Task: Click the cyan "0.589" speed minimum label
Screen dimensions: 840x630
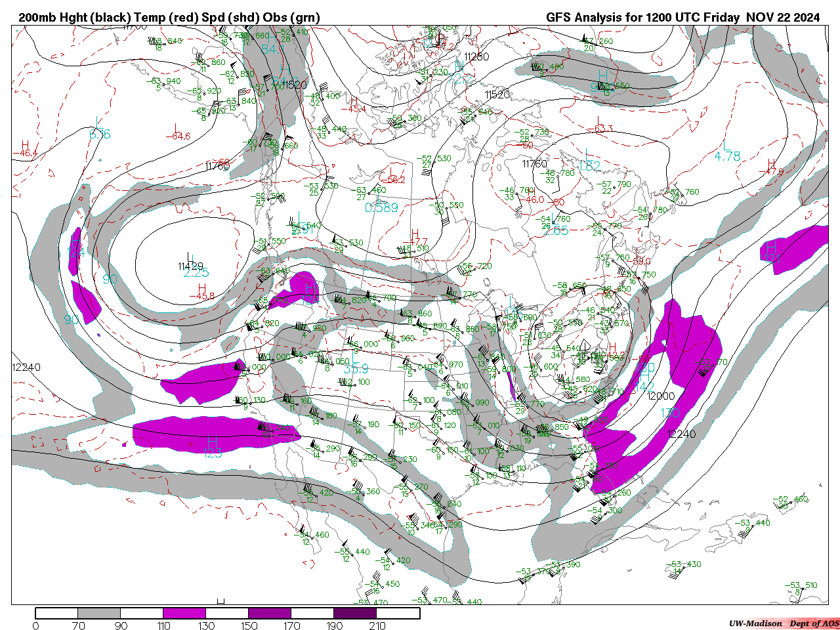Action: click(382, 208)
